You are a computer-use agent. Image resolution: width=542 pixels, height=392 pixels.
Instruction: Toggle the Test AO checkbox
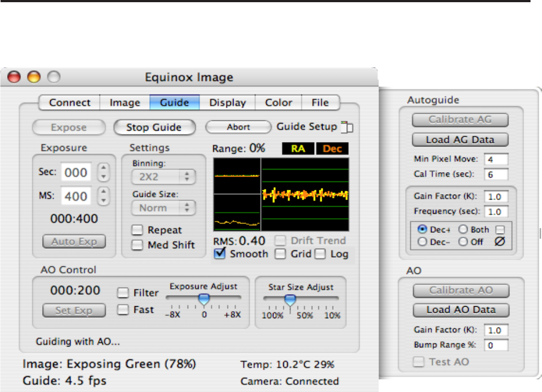[x=418, y=362]
